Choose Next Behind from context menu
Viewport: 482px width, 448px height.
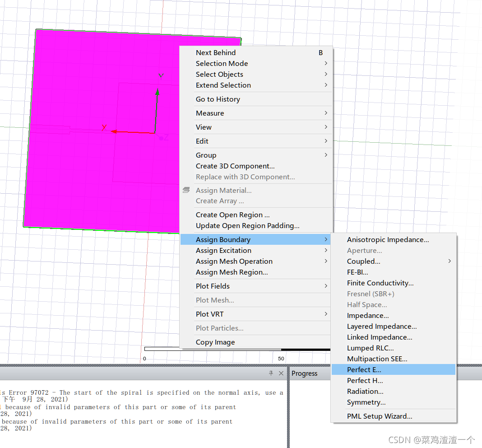pyautogui.click(x=256, y=53)
